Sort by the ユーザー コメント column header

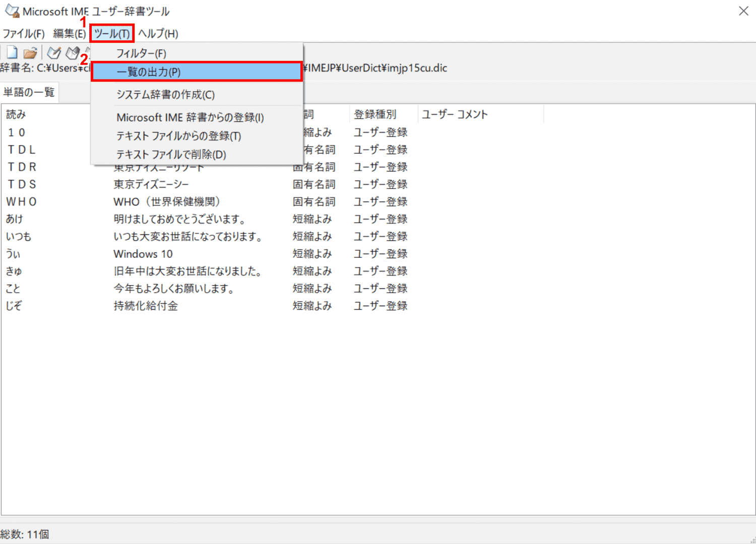click(x=480, y=114)
